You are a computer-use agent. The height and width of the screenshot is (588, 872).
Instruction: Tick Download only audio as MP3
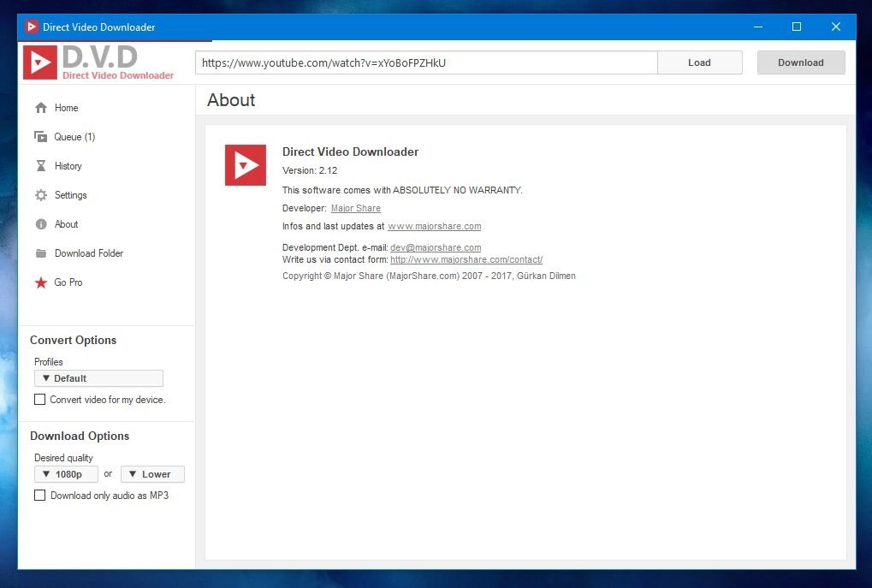40,495
